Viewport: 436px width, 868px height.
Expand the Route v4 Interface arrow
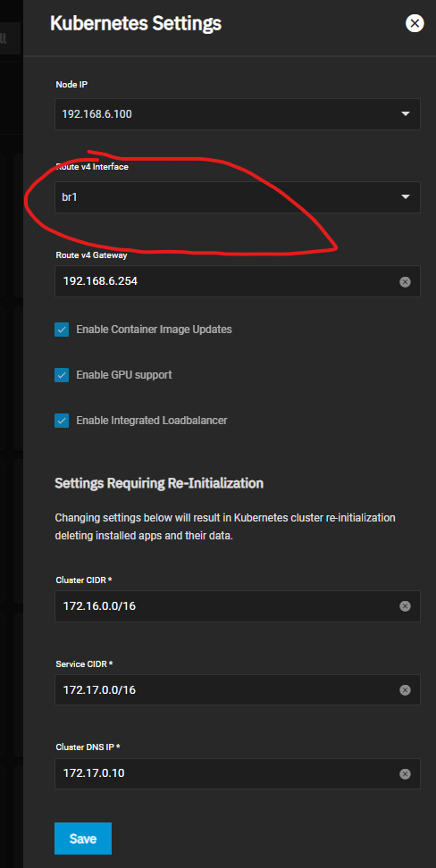point(406,197)
